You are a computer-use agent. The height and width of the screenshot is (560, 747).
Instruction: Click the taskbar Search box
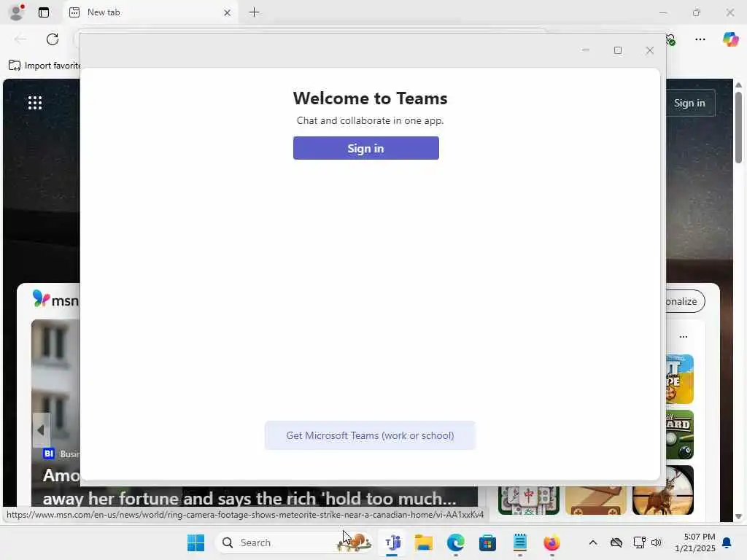point(294,542)
